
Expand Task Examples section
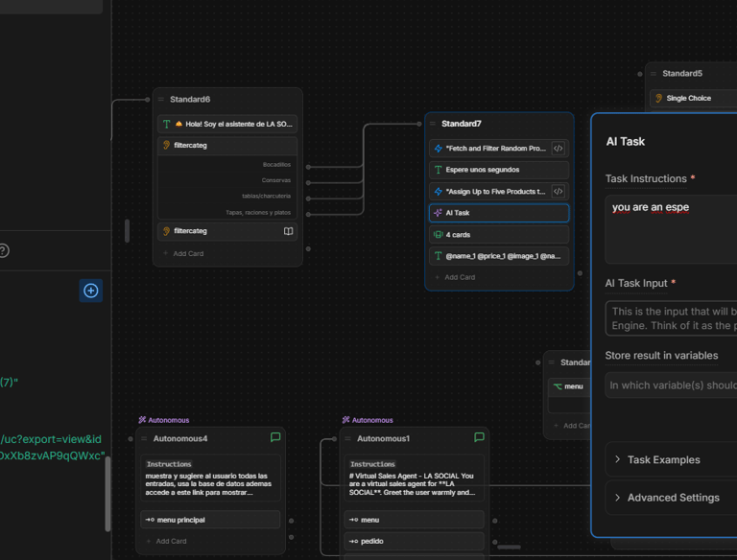[671, 459]
